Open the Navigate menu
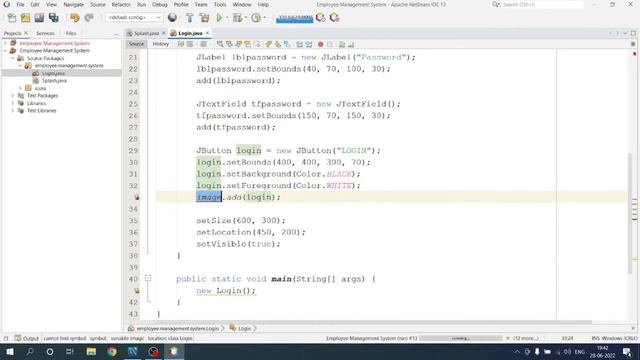 click(73, 4)
